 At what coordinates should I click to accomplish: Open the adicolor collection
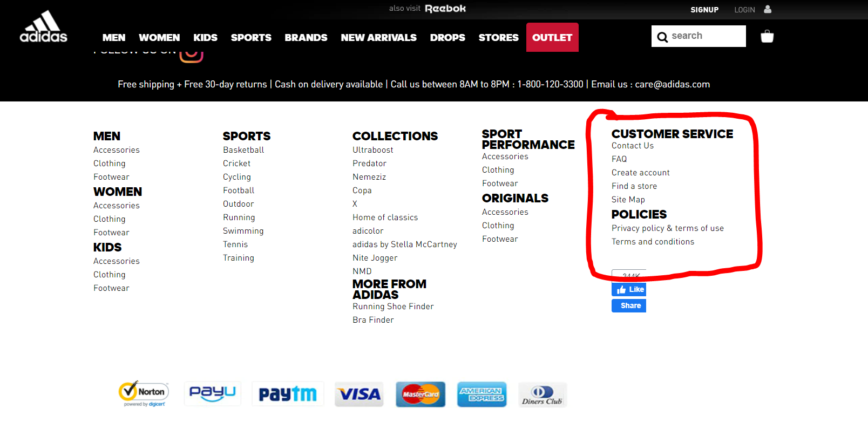point(368,231)
